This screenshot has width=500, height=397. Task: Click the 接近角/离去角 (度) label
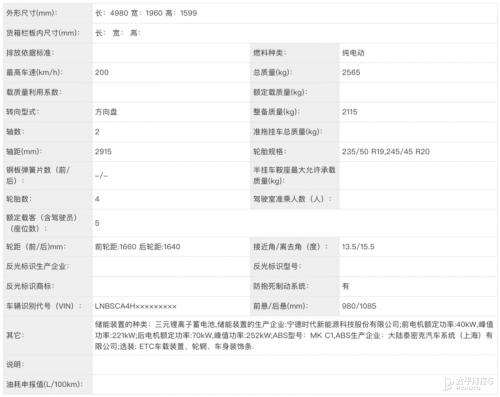click(290, 247)
